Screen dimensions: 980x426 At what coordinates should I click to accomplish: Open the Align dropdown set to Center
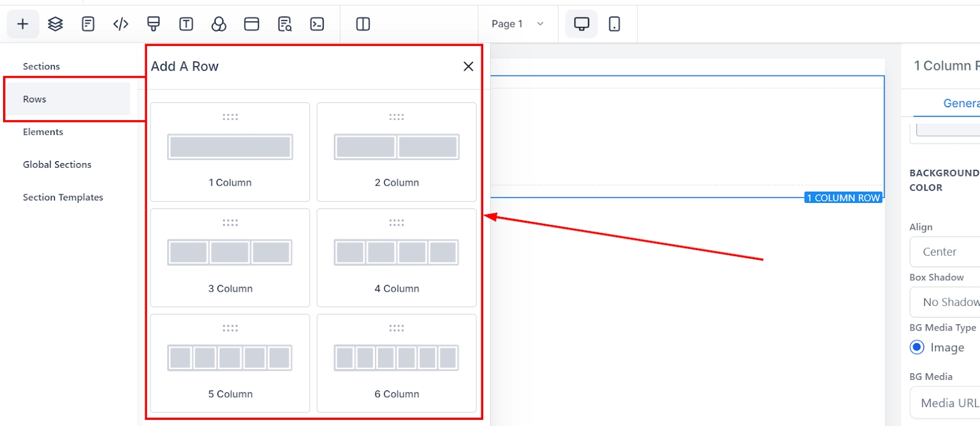[x=946, y=252]
